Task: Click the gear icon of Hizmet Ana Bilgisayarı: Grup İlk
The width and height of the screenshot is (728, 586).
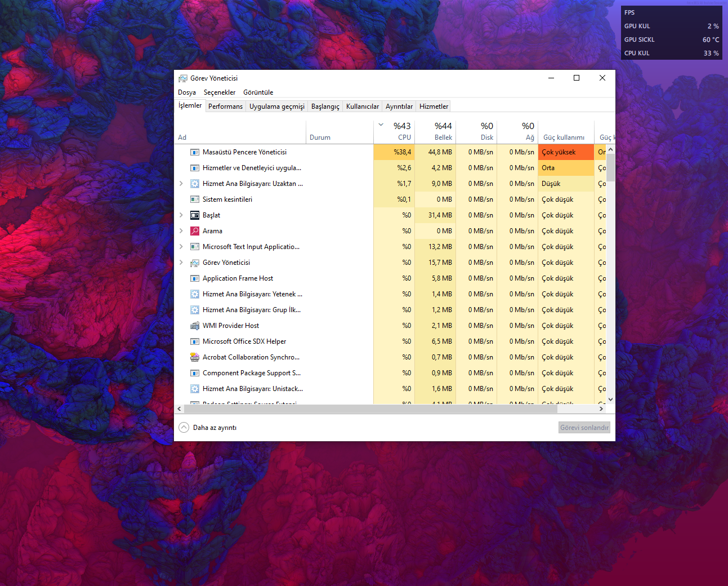Action: pyautogui.click(x=195, y=310)
